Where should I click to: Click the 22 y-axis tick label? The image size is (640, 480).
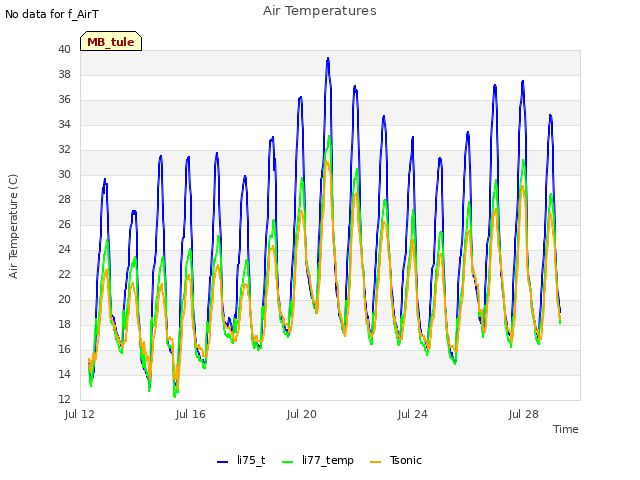[x=64, y=274]
